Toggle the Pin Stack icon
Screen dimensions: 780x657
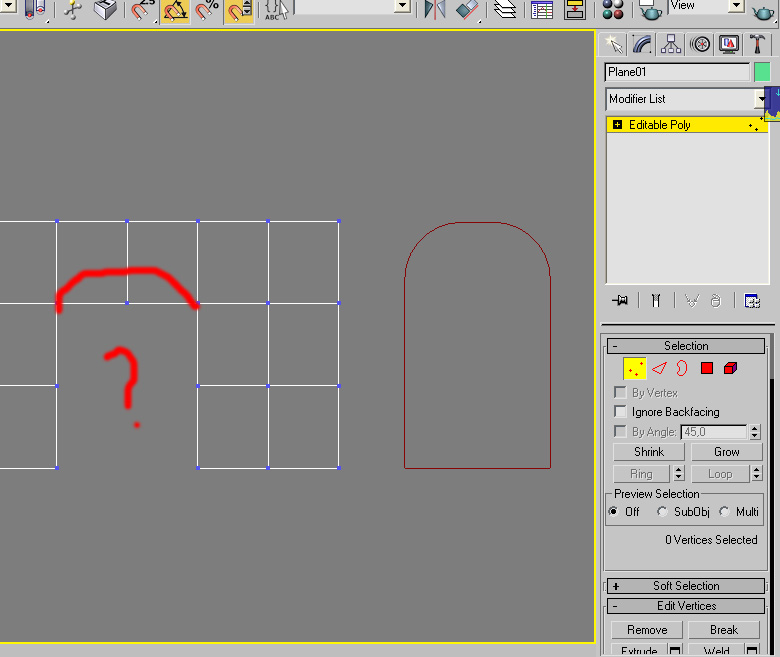[620, 300]
